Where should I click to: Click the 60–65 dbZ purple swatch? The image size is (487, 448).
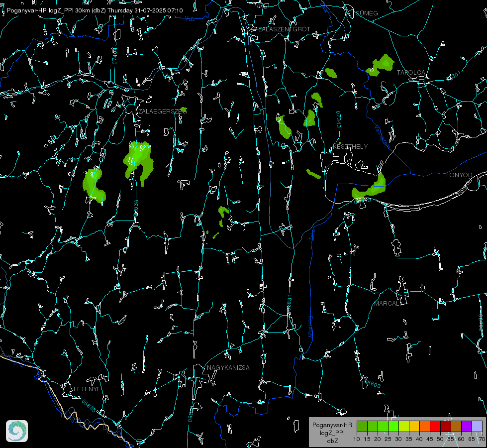[467, 427]
